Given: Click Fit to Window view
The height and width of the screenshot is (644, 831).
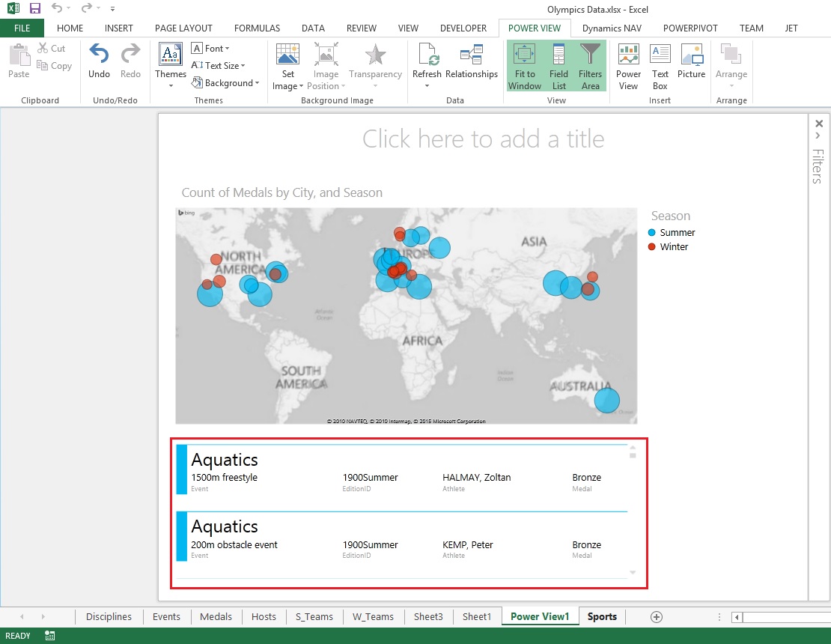Looking at the screenshot, I should coord(524,64).
